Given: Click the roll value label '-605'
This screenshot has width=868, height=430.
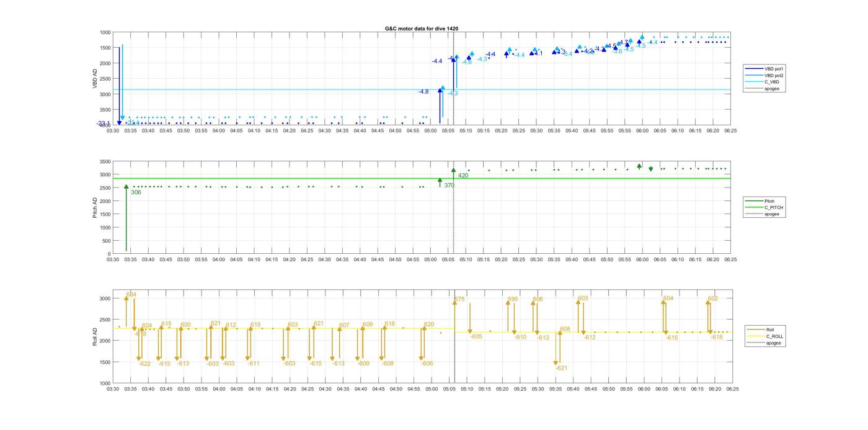Looking at the screenshot, I should pyautogui.click(x=476, y=336).
